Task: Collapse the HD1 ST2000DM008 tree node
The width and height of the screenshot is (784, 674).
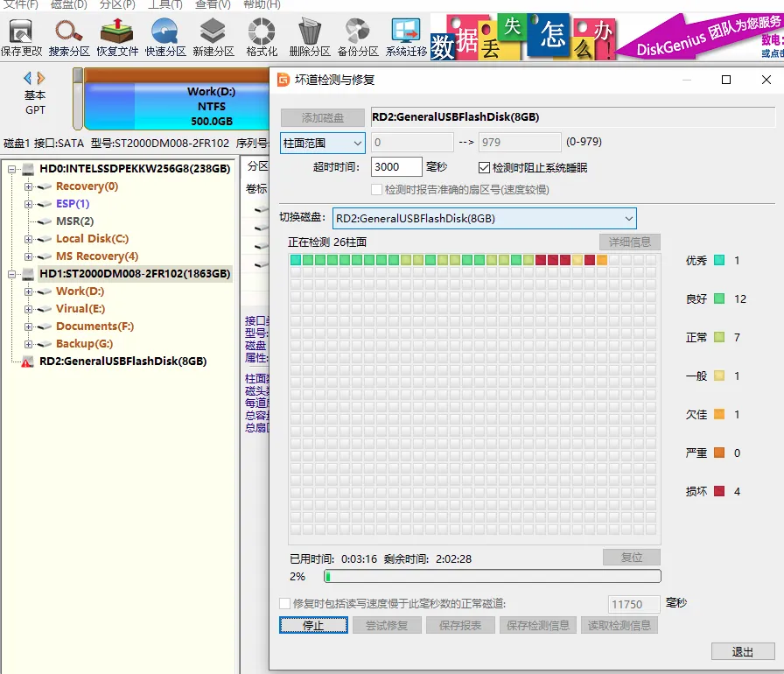Action: (x=11, y=274)
